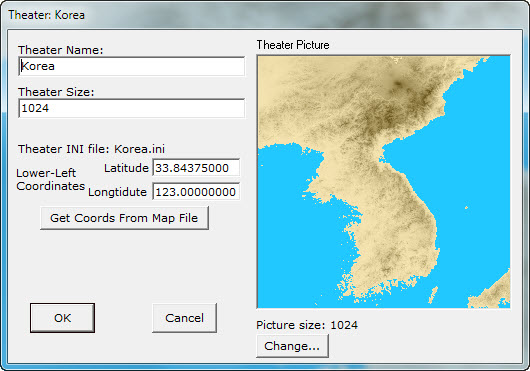
Task: Click the Theater Size field showing 1024
Action: 131,108
